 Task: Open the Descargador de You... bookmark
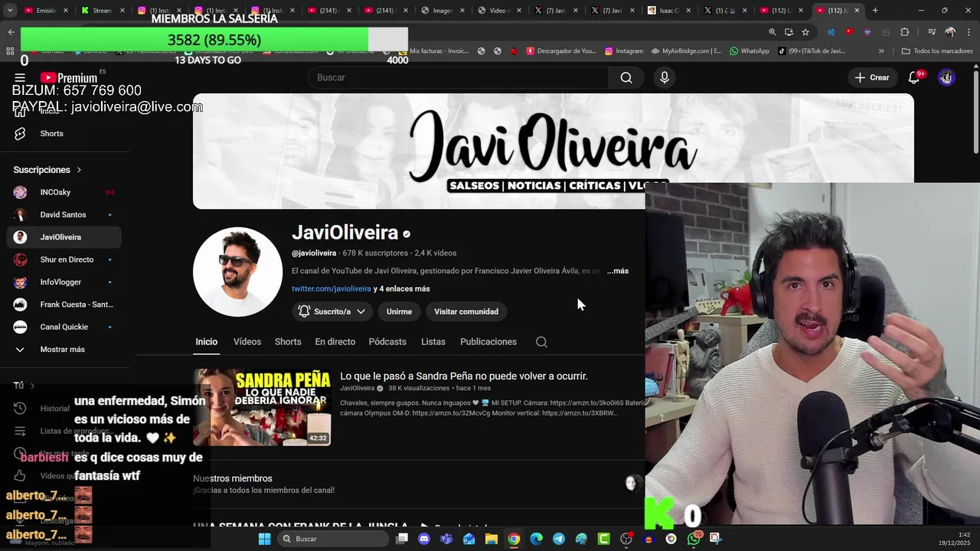pos(562,51)
